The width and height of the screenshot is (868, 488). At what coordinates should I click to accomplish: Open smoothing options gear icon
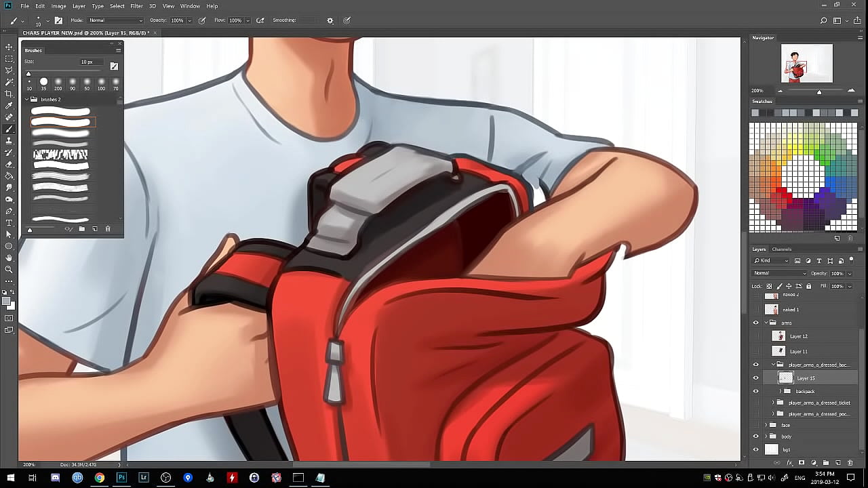click(x=330, y=20)
